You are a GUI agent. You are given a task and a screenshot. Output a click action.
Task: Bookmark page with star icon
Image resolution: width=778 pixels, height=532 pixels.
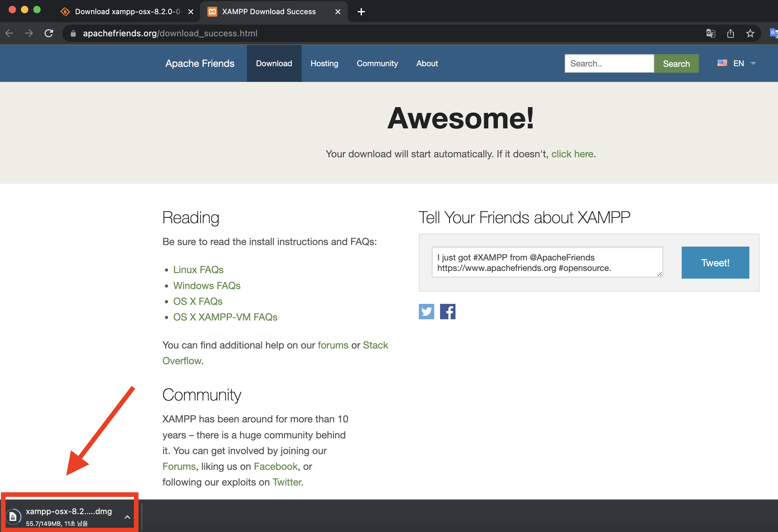point(750,33)
